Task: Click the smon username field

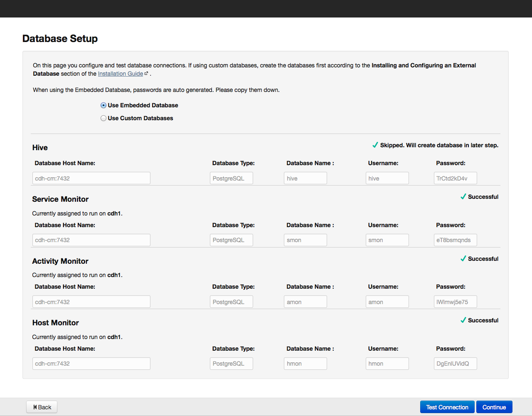Action: (387, 240)
